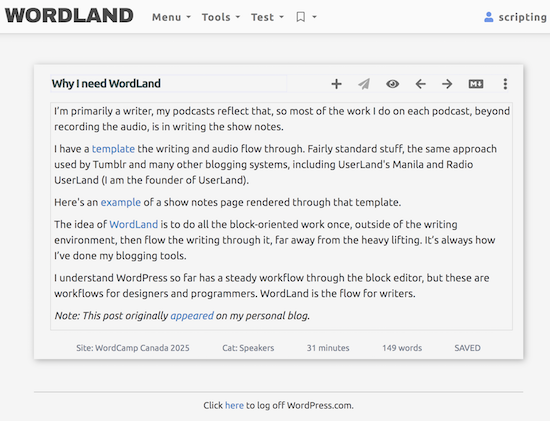The height and width of the screenshot is (421, 550).
Task: Click the bookmark icon in navbar
Action: [x=301, y=17]
